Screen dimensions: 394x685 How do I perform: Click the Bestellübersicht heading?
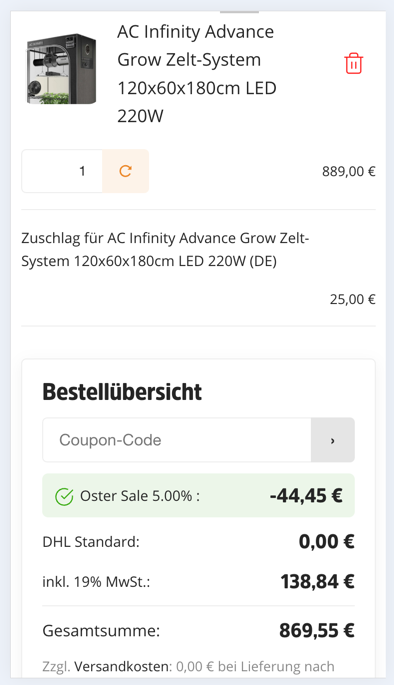pyautogui.click(x=122, y=392)
